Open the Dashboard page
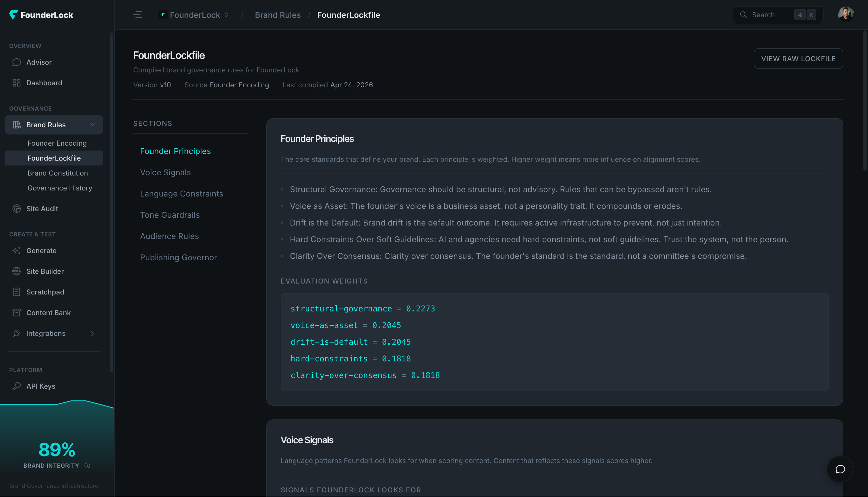The height and width of the screenshot is (497, 868). click(54, 83)
